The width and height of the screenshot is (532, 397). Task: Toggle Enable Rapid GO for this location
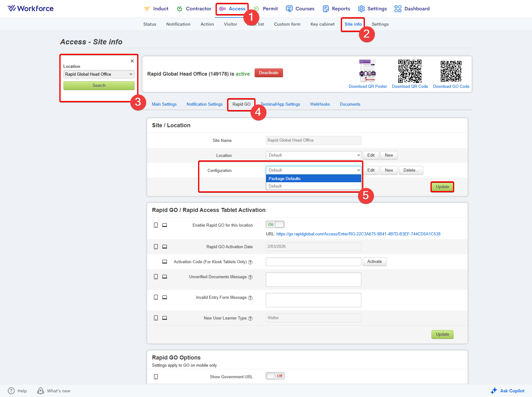pyautogui.click(x=275, y=224)
